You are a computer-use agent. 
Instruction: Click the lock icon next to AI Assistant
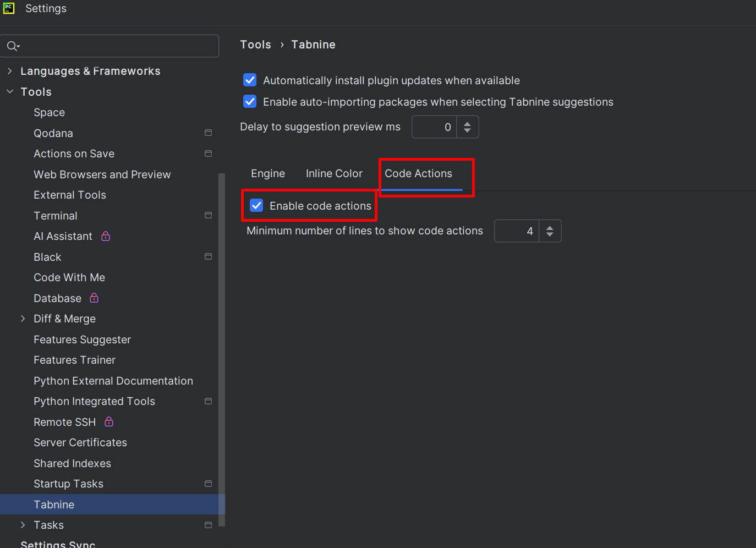tap(105, 236)
